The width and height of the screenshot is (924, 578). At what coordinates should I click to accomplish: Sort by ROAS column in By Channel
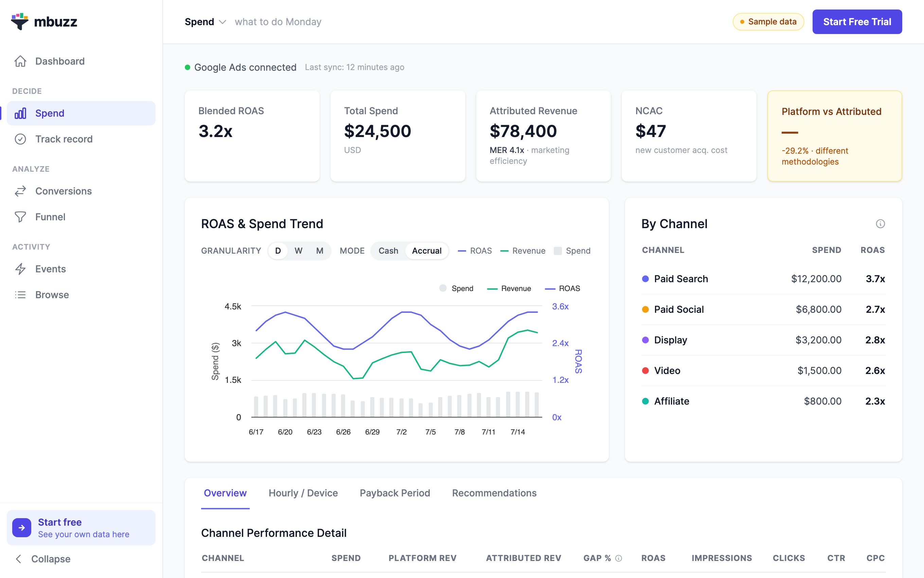click(872, 250)
